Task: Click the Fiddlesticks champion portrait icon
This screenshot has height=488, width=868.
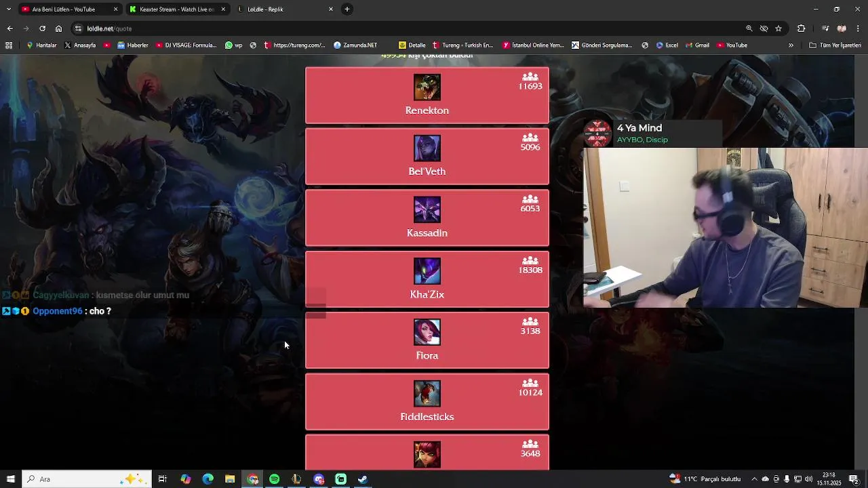Action: point(427,394)
